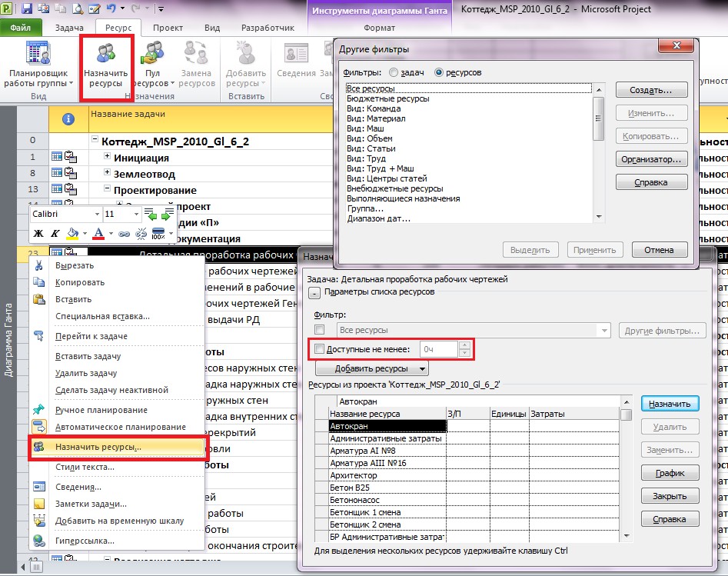The height and width of the screenshot is (576, 728).
Task: Click the unlink tasks broken chain icon
Action: tap(141, 234)
